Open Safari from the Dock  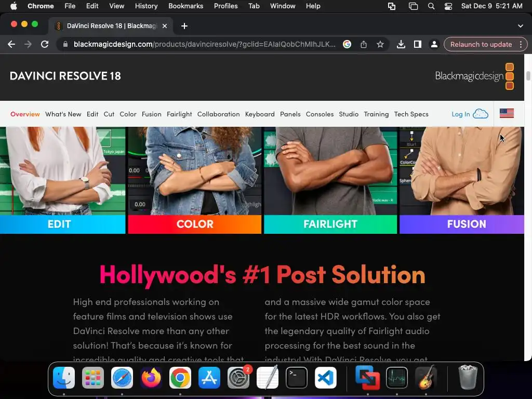coord(122,378)
